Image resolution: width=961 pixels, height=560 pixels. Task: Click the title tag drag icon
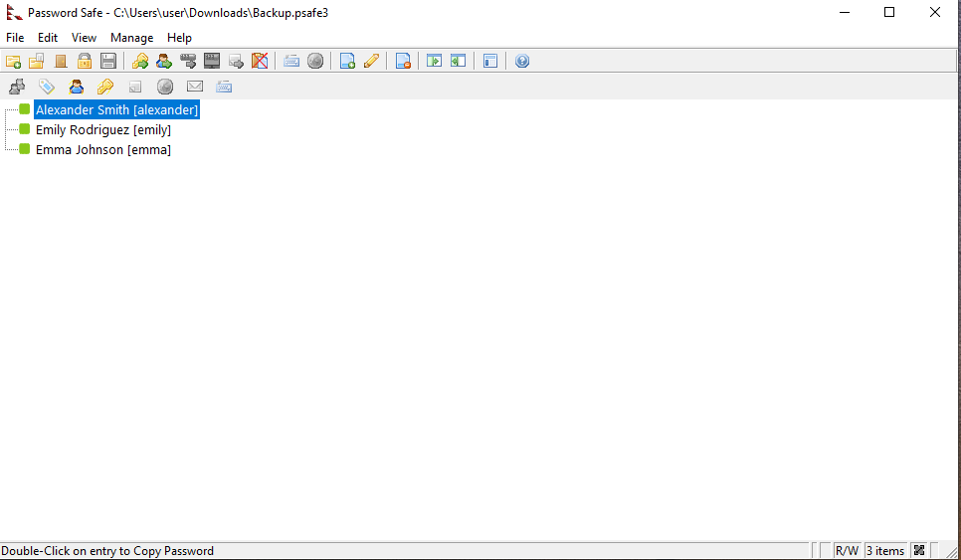(x=47, y=87)
